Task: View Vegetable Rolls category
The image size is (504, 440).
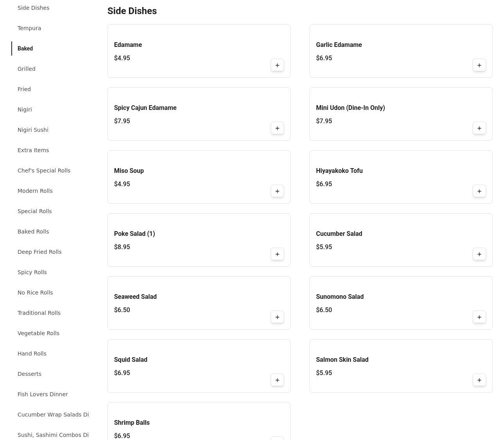Action: (38, 333)
